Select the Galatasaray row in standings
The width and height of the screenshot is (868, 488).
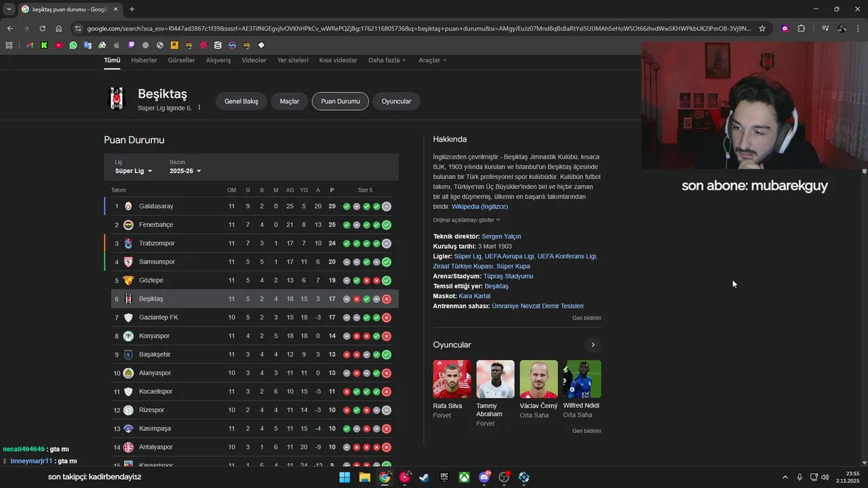click(x=252, y=206)
